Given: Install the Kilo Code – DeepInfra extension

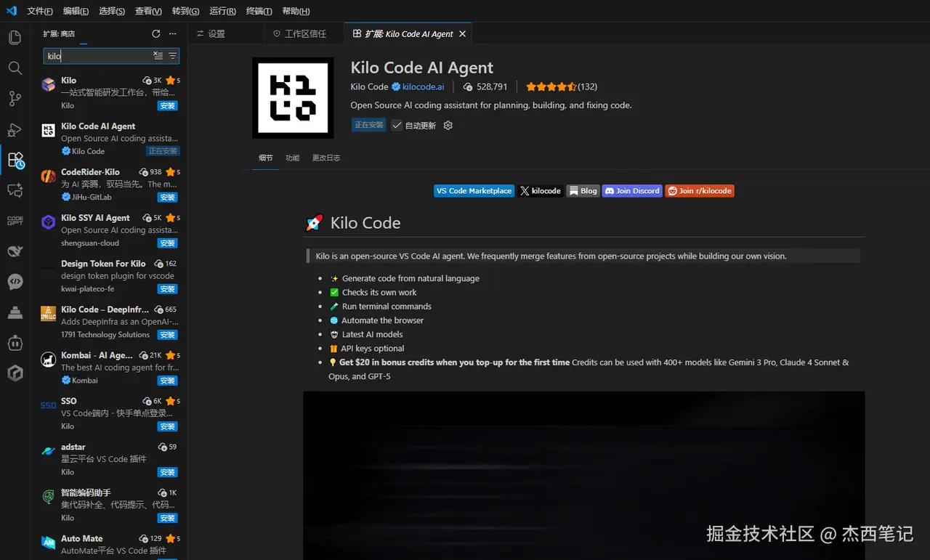Looking at the screenshot, I should pos(168,334).
